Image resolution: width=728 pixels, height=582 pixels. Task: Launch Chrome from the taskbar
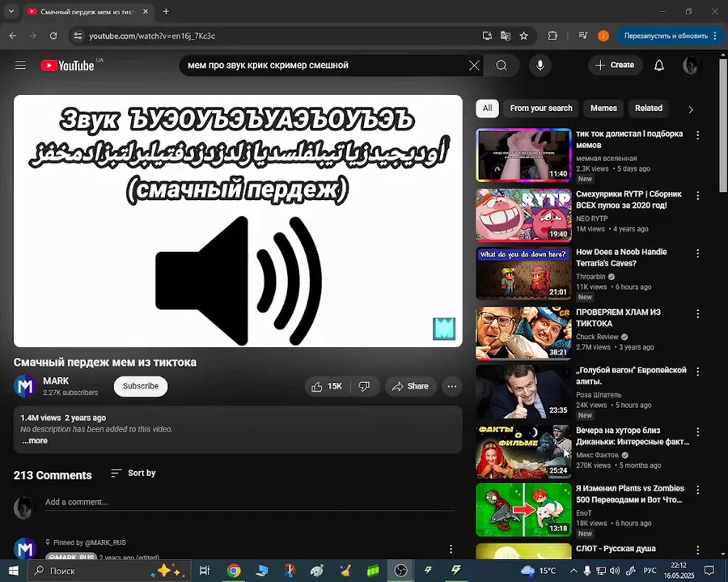pyautogui.click(x=234, y=571)
